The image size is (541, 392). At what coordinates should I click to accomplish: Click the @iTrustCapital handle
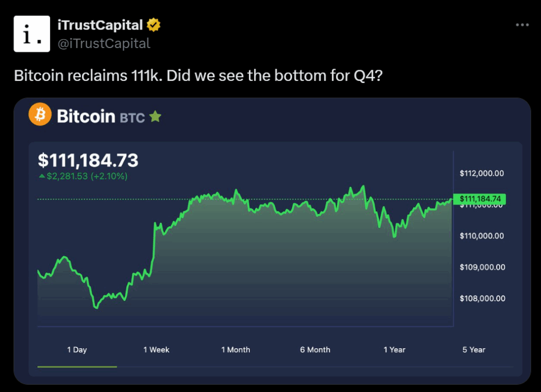[x=104, y=43]
